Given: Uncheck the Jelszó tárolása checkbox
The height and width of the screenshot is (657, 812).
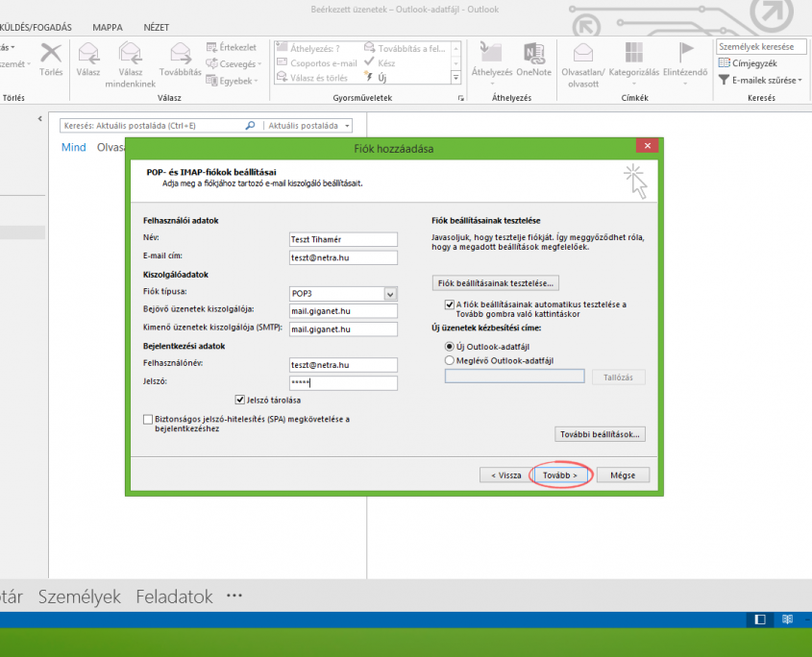Looking at the screenshot, I should (240, 400).
